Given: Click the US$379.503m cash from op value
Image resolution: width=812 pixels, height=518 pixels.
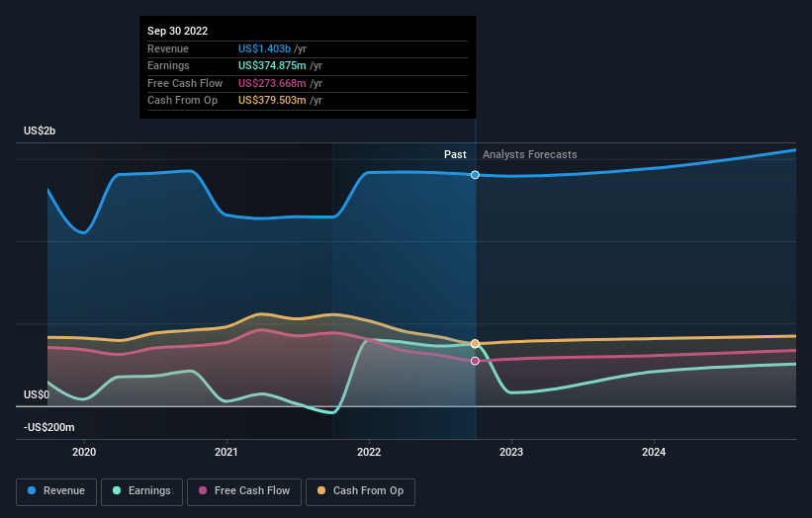Looking at the screenshot, I should click(272, 101).
